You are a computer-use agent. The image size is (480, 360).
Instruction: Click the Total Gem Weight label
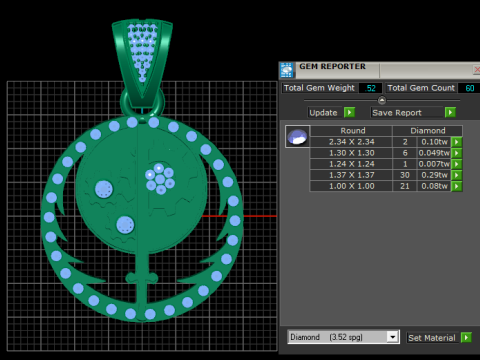(x=319, y=88)
